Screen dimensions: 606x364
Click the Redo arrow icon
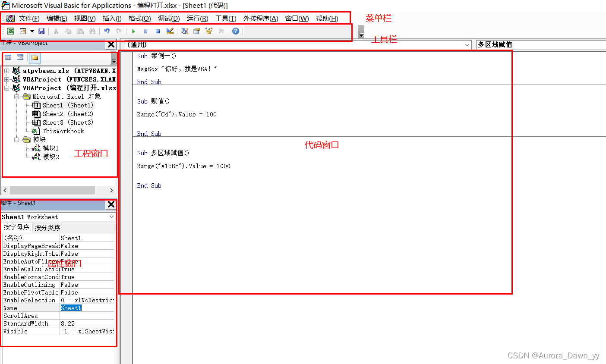[119, 31]
